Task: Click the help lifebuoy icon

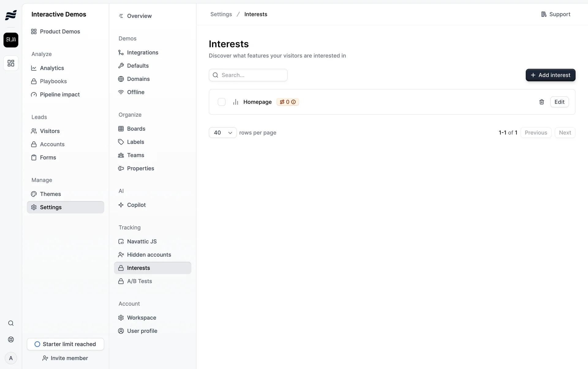Action: (x=11, y=340)
